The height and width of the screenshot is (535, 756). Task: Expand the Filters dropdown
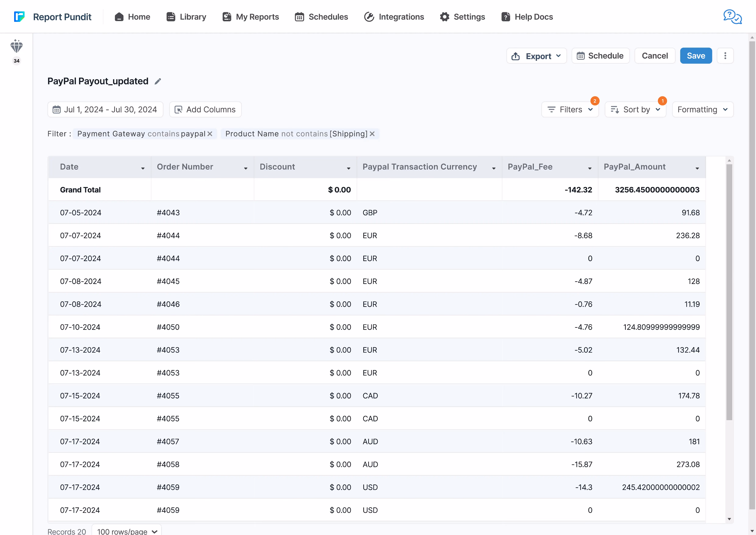570,109
